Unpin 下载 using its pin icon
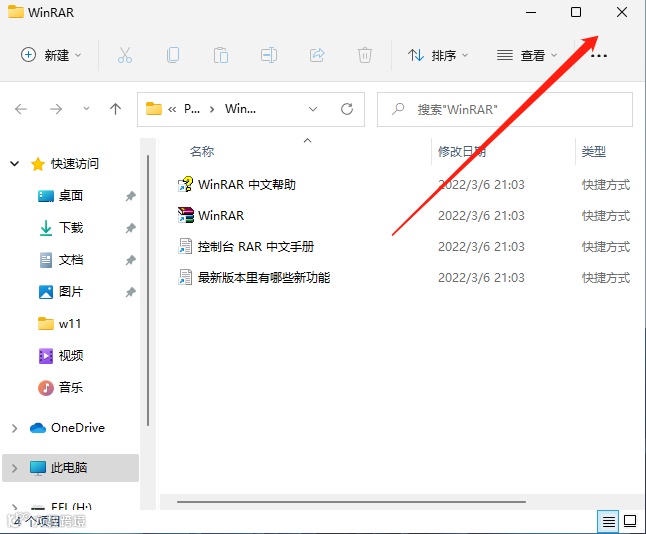 [130, 228]
